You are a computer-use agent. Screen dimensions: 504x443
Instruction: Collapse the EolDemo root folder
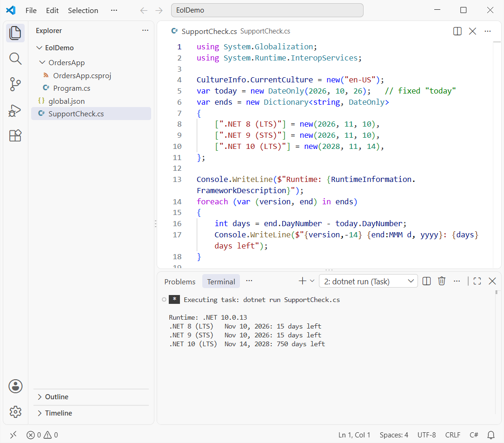point(39,47)
